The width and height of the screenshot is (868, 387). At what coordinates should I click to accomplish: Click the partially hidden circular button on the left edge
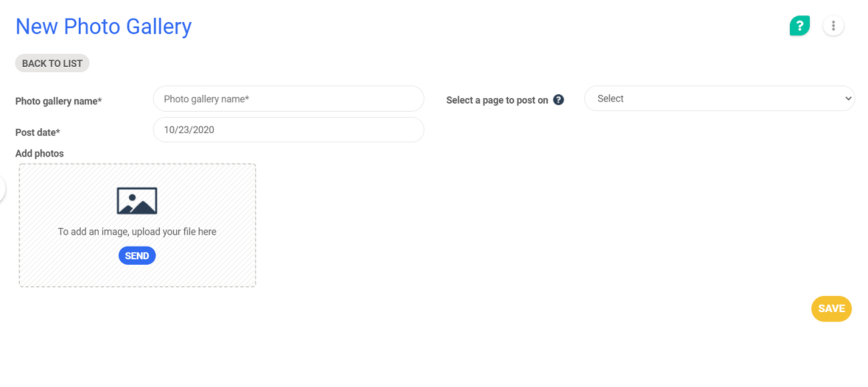pyautogui.click(x=2, y=189)
